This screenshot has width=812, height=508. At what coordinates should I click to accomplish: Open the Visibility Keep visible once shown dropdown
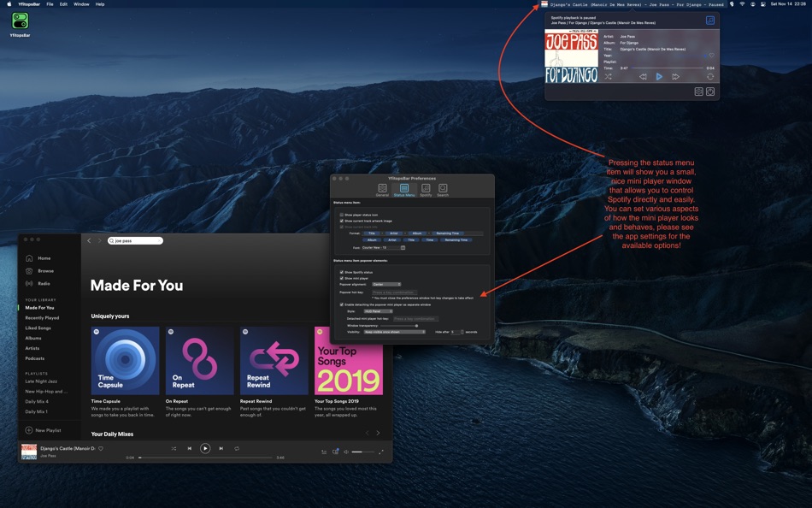point(395,332)
